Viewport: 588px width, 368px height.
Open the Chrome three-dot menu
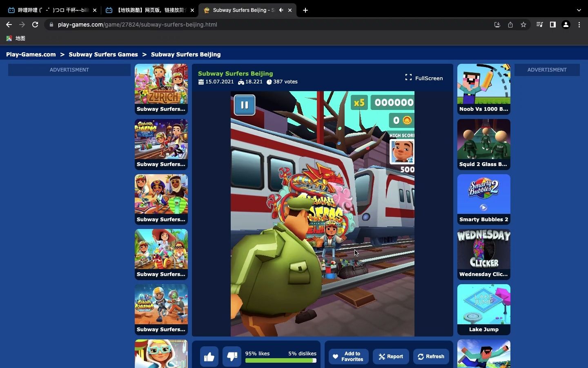click(x=579, y=25)
